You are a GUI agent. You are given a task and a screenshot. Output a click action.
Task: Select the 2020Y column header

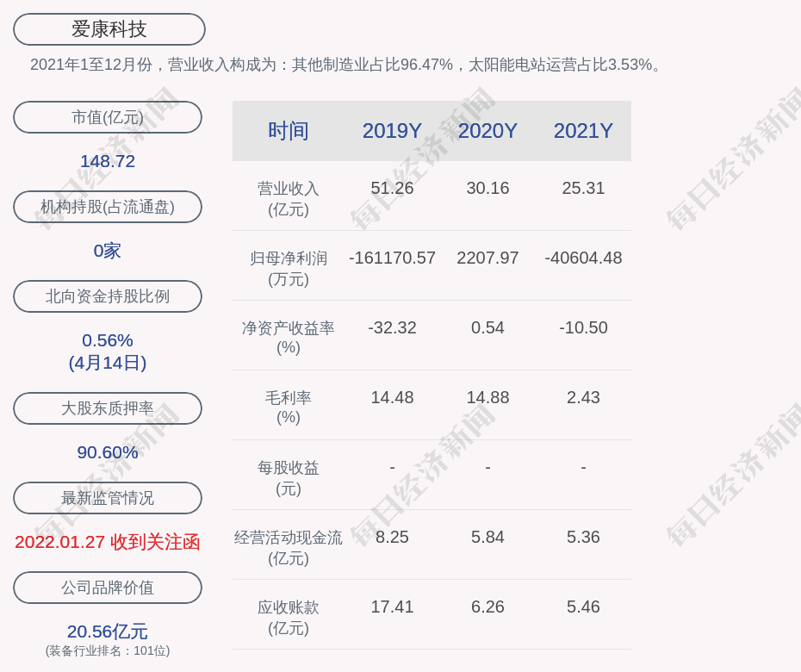coord(487,131)
